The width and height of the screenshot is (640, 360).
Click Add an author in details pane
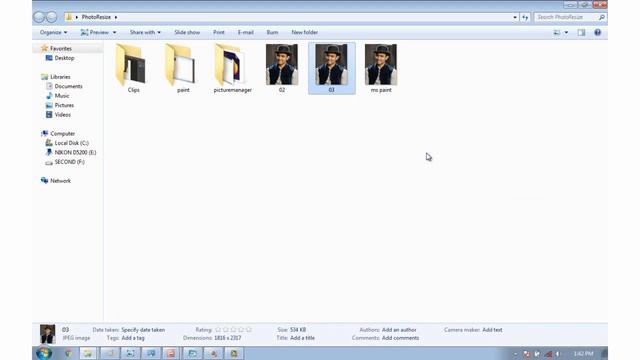[x=399, y=330]
